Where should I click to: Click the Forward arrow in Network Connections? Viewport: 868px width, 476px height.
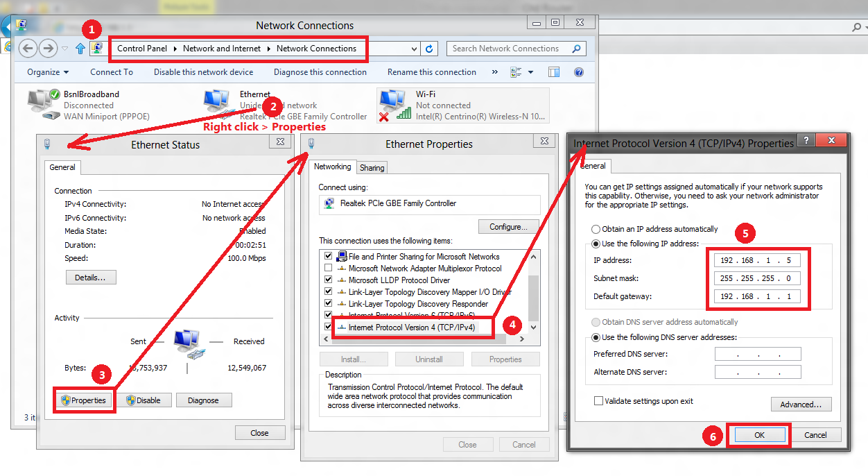(x=48, y=48)
